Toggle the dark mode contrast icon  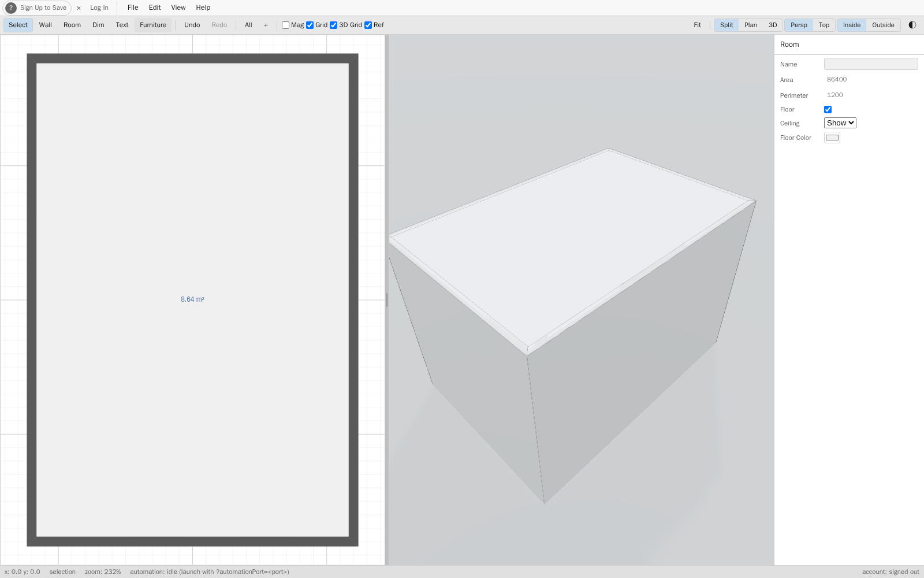point(912,25)
